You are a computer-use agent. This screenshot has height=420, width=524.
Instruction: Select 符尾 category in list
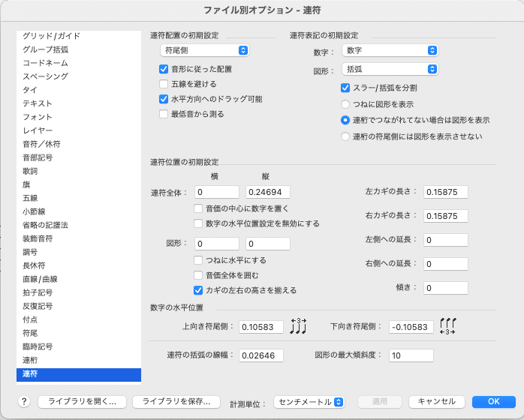point(79,333)
